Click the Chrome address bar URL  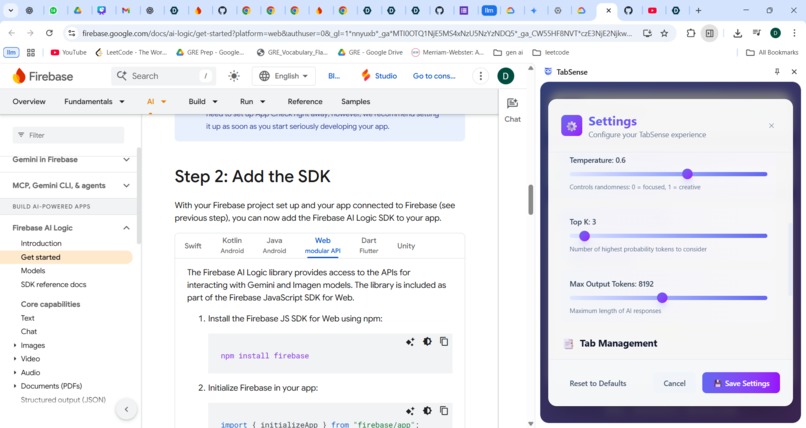(357, 33)
